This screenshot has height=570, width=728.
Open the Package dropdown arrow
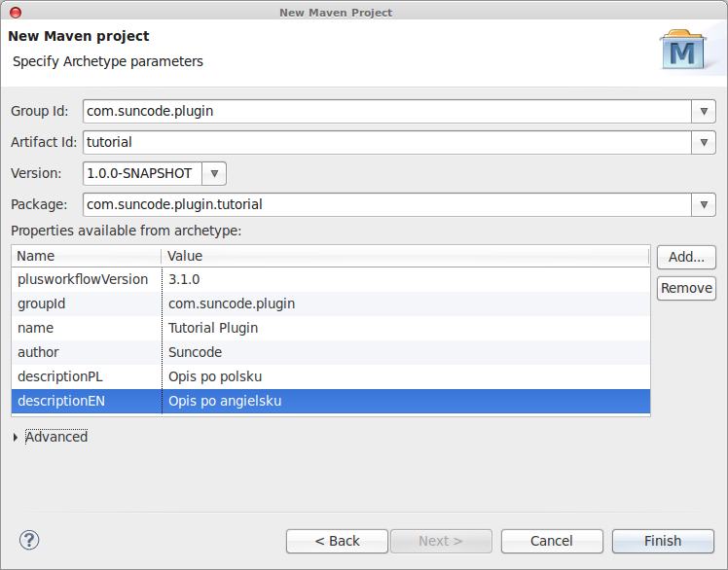[x=704, y=204]
